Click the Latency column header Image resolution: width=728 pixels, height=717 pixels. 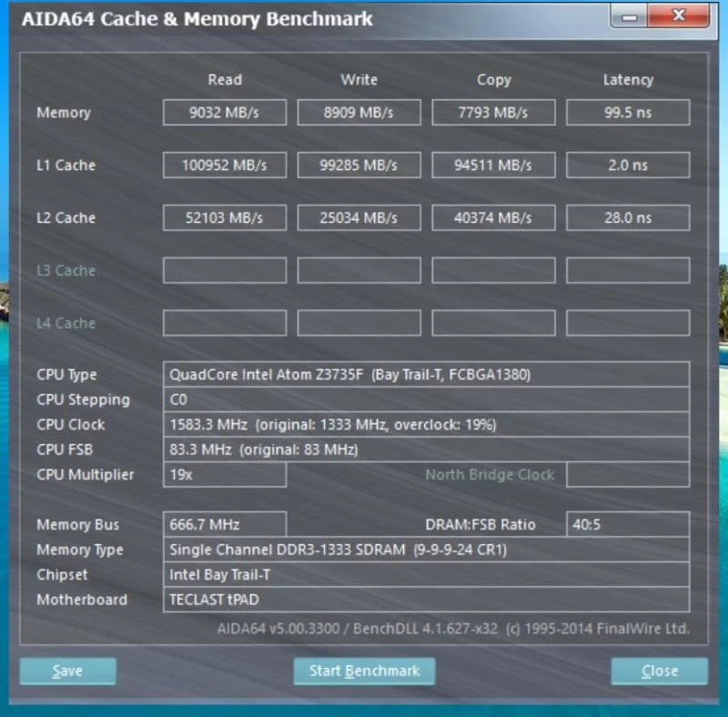(x=628, y=80)
